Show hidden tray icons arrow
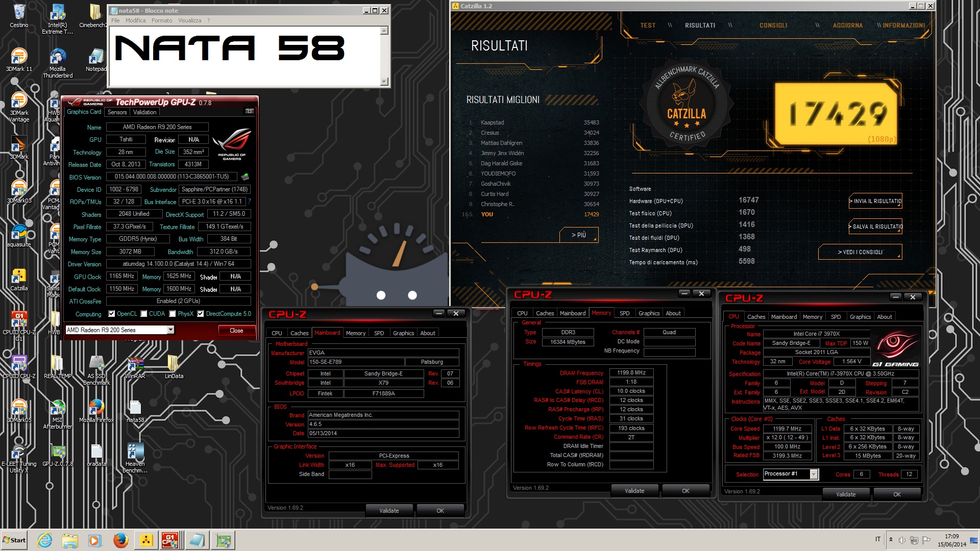The image size is (980, 551). (891, 540)
